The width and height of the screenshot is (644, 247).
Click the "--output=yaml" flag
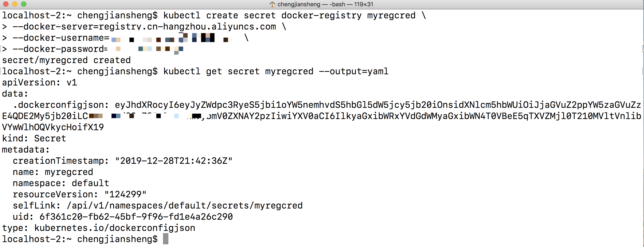(x=354, y=71)
